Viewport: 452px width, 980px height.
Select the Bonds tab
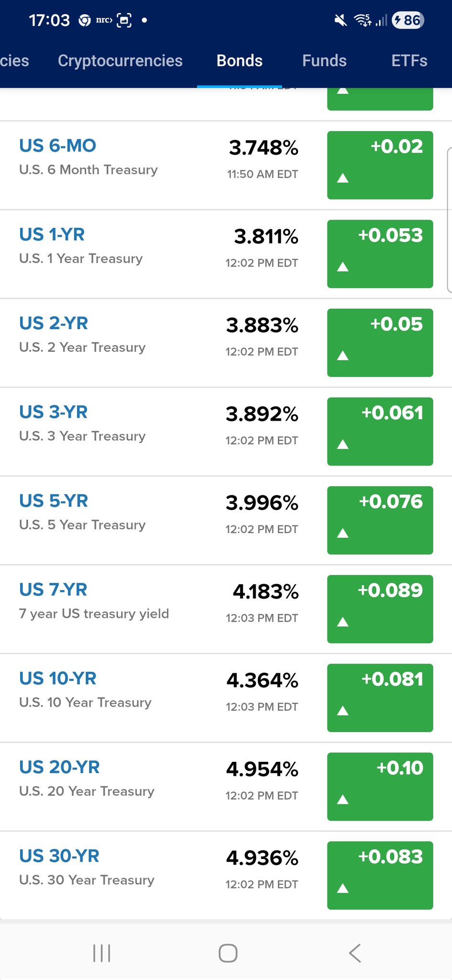pos(239,61)
